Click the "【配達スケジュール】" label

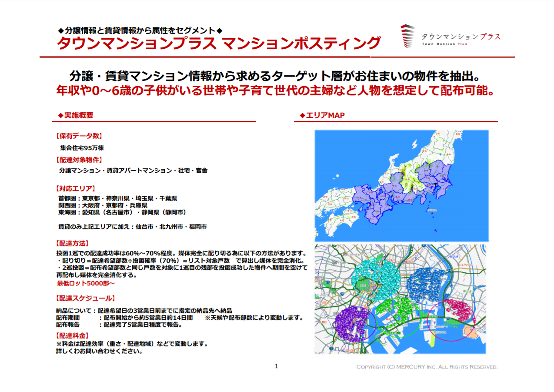click(x=85, y=298)
